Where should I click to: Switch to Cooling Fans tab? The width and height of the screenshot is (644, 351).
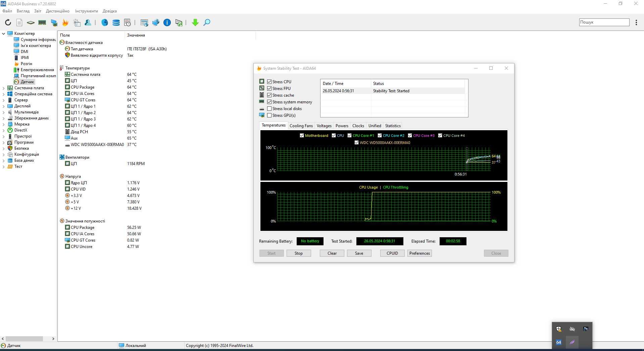click(x=301, y=126)
